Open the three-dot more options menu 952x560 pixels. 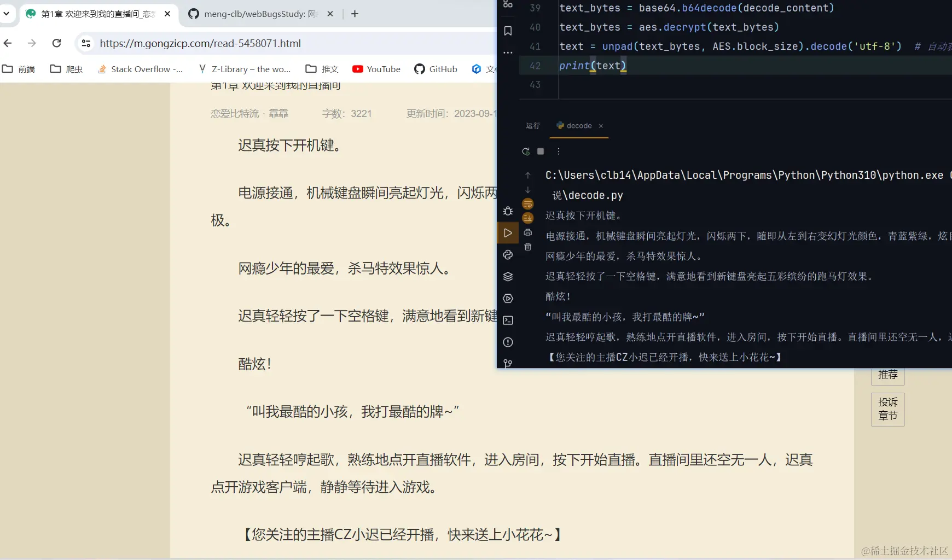click(558, 151)
